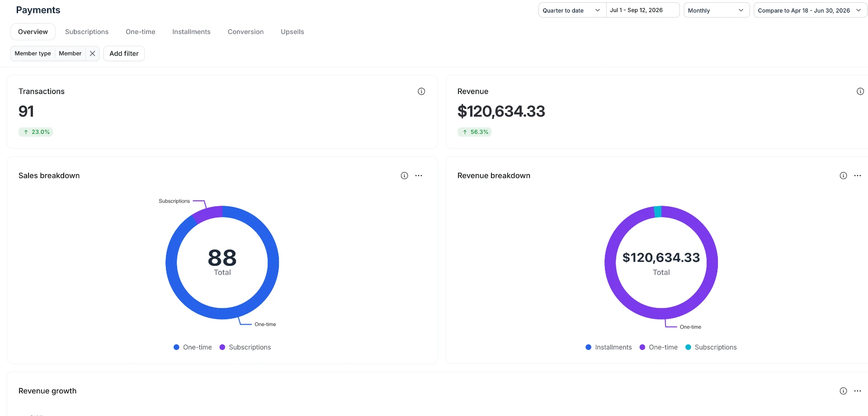Open Sales breakdown more options menu

[x=419, y=175]
